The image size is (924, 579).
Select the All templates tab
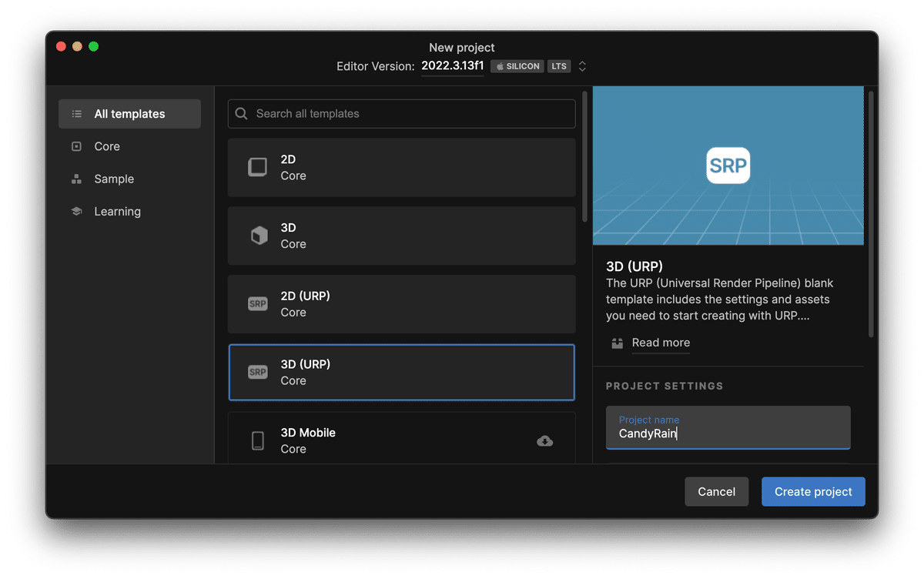[x=129, y=114]
